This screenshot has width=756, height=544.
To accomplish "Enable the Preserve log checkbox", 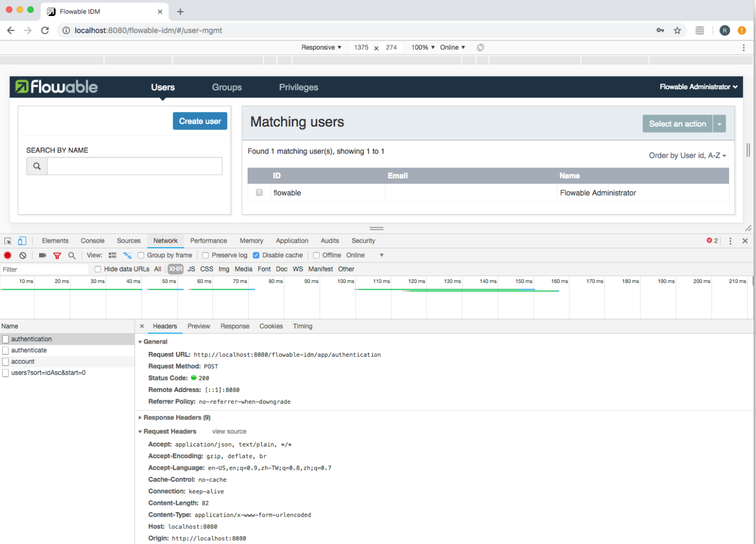I will coord(206,255).
